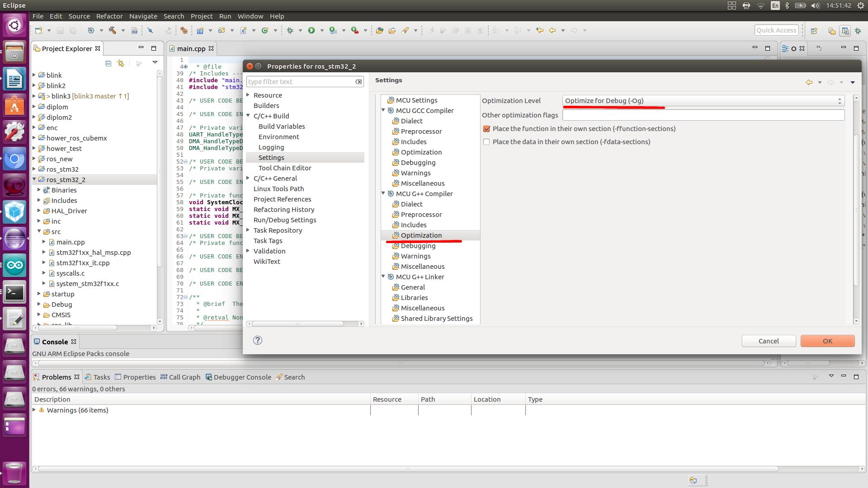The image size is (868, 488).
Task: Toggle the -fdata-sections checkbox
Action: tap(486, 142)
